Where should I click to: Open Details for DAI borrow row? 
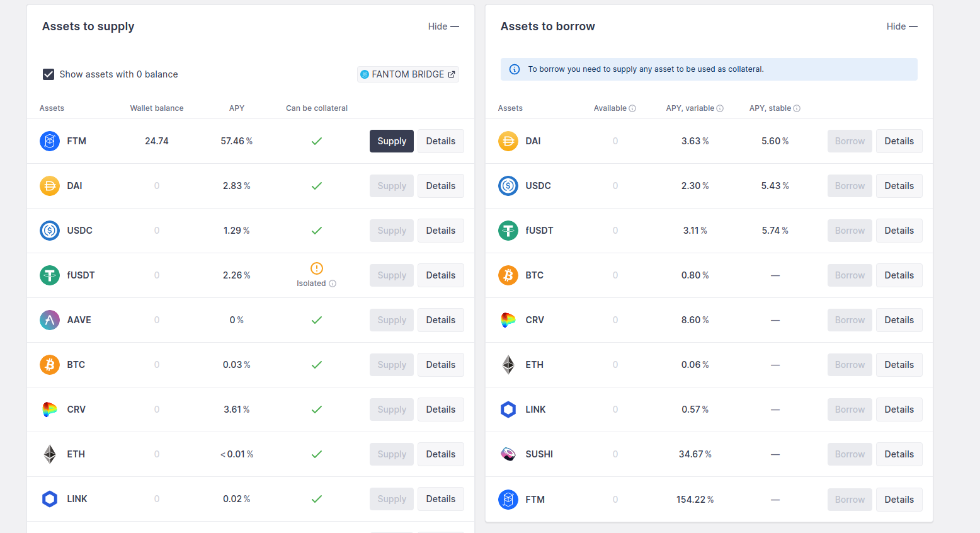pos(899,141)
